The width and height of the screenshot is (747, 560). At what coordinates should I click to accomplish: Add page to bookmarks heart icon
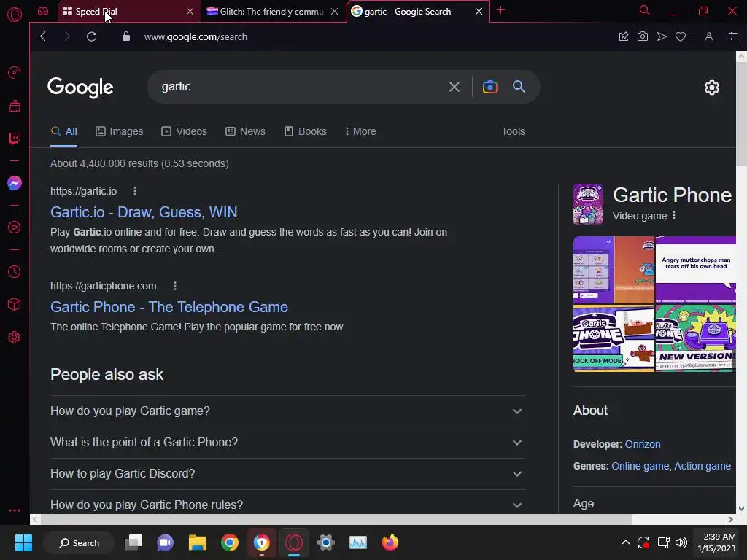tap(681, 36)
